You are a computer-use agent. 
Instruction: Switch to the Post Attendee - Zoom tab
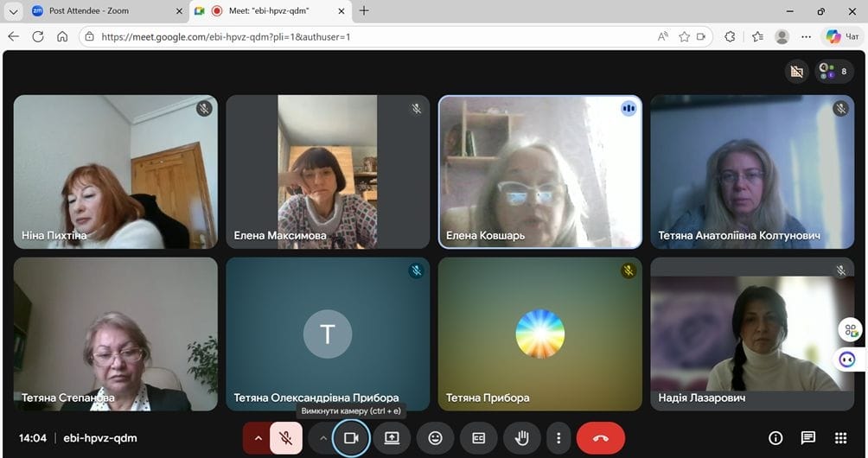93,11
